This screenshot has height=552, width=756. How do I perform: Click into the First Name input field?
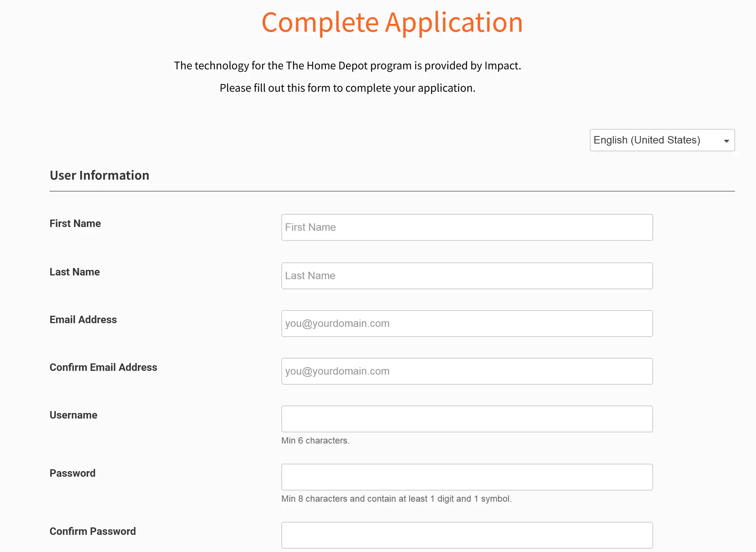click(x=467, y=227)
